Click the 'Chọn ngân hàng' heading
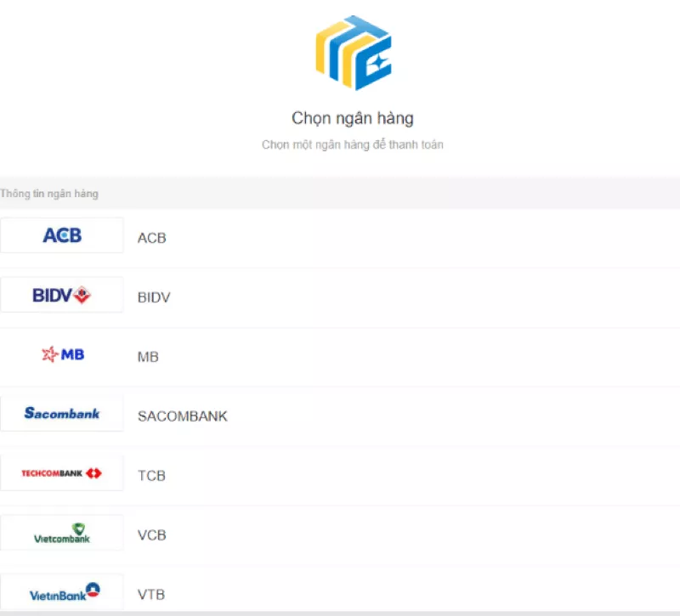680x616 pixels. [353, 118]
